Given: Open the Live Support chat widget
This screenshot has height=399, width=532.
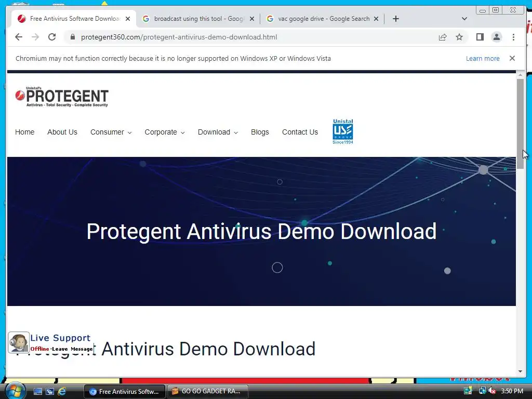Looking at the screenshot, I should pos(51,343).
